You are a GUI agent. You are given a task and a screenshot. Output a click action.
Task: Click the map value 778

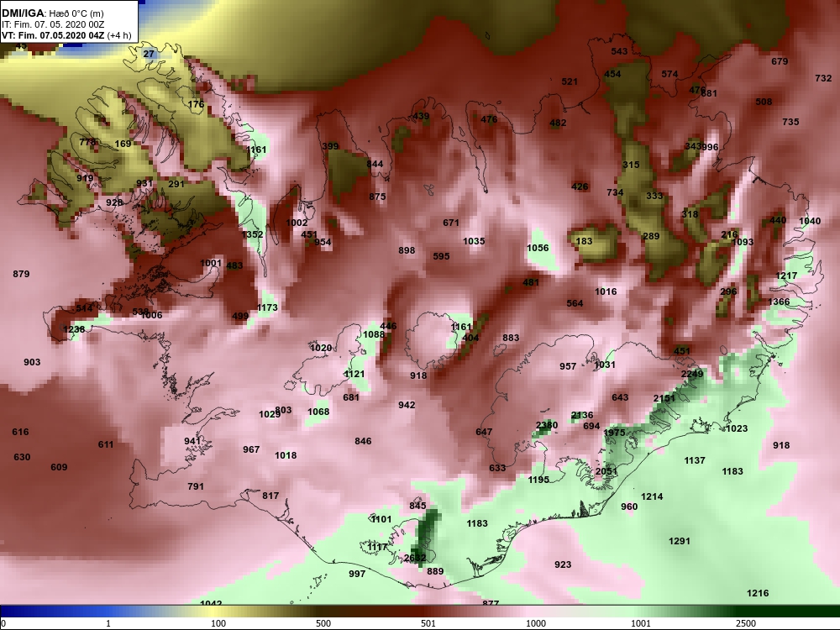coord(87,142)
